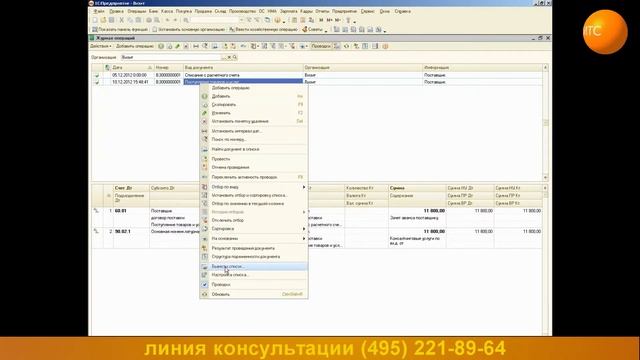Click the calculator M+ icon in main toolbar

329,20
